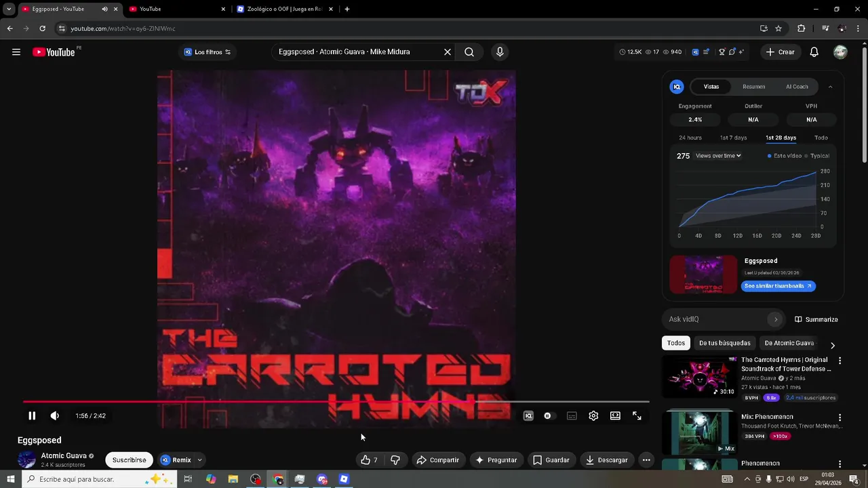Click the vidIQ trophy icon in header
Image resolution: width=868 pixels, height=488 pixels.
click(x=722, y=52)
